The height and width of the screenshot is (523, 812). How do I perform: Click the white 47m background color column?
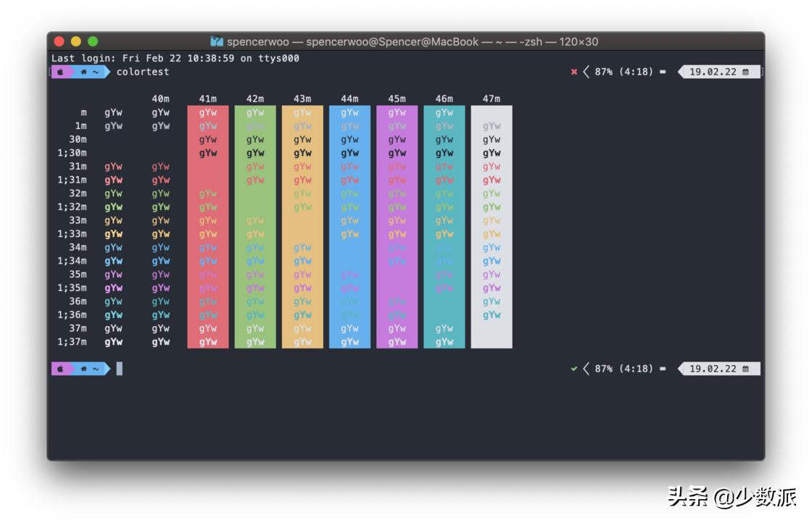492,227
